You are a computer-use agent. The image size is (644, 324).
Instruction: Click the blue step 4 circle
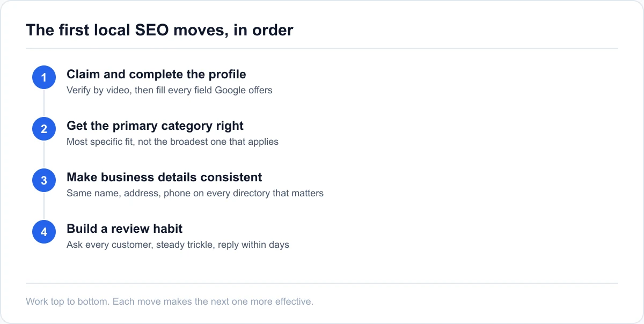pos(44,232)
